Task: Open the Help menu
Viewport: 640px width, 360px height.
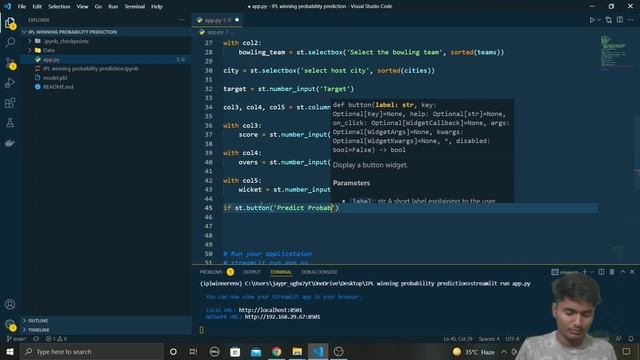Action: [x=157, y=7]
